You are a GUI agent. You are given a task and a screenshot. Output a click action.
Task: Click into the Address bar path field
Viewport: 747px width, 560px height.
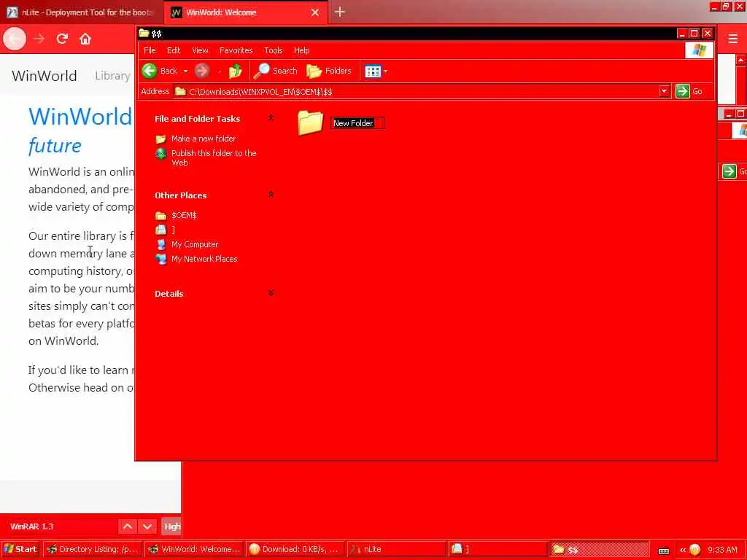[x=416, y=91]
